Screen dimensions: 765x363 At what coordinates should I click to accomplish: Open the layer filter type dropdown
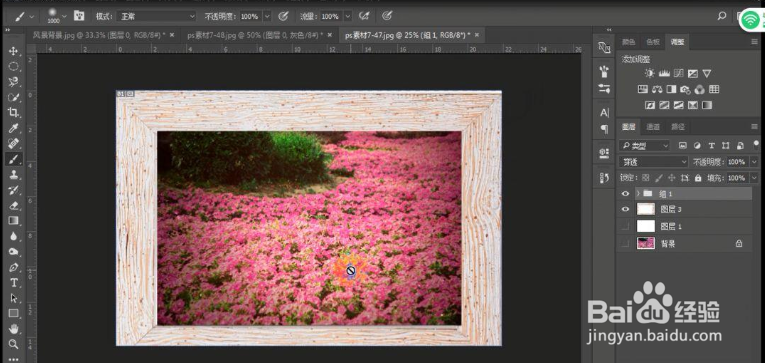pyautogui.click(x=644, y=145)
